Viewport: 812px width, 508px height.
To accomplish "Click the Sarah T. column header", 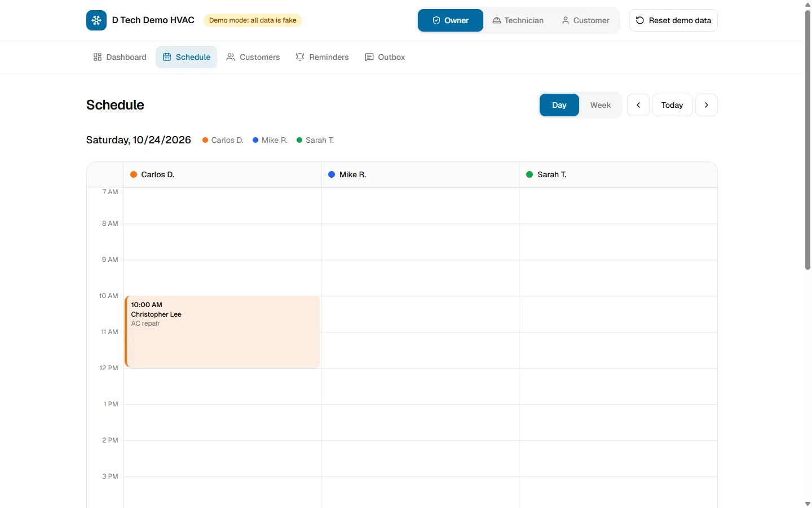I will [x=618, y=175].
